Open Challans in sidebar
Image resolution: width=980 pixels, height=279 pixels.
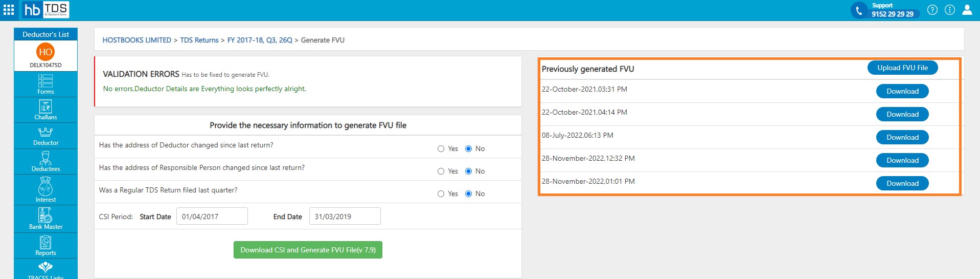point(45,110)
